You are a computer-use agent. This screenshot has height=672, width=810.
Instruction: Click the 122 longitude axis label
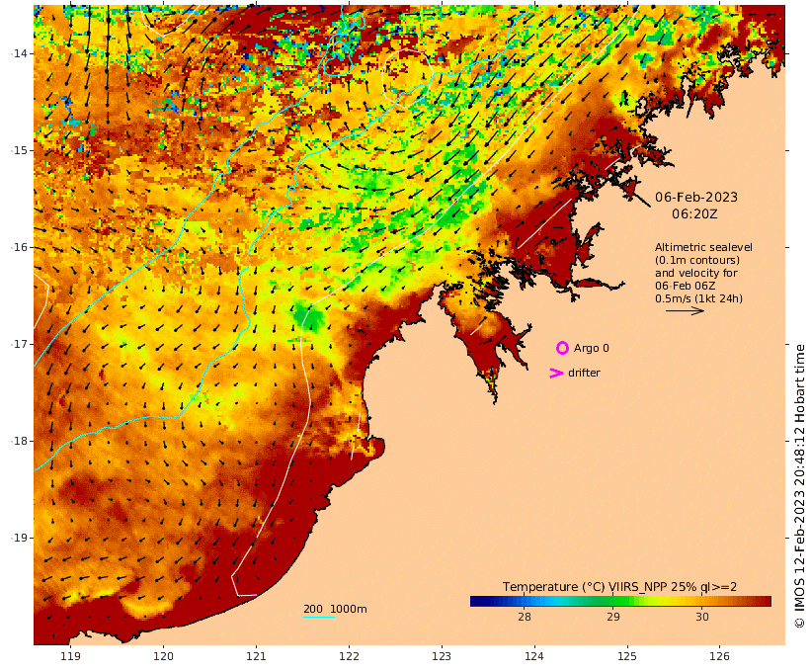[349, 656]
